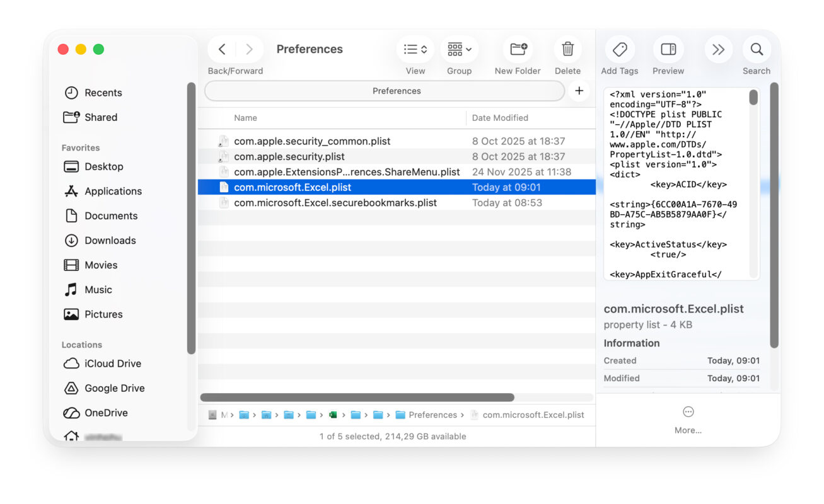Click the Movies film icon
Image resolution: width=824 pixels, height=504 pixels.
tap(71, 265)
